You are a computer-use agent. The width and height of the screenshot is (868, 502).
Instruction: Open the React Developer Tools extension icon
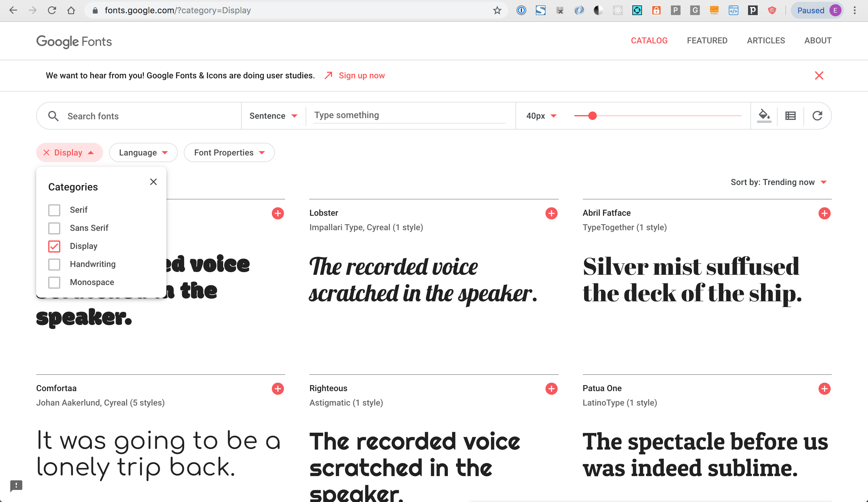tap(618, 10)
